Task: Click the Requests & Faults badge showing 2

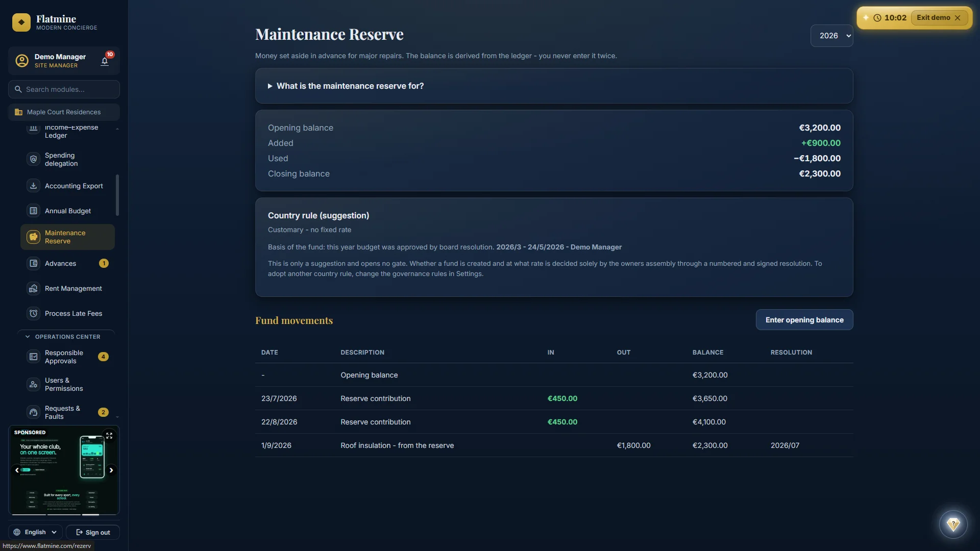Action: click(x=103, y=412)
